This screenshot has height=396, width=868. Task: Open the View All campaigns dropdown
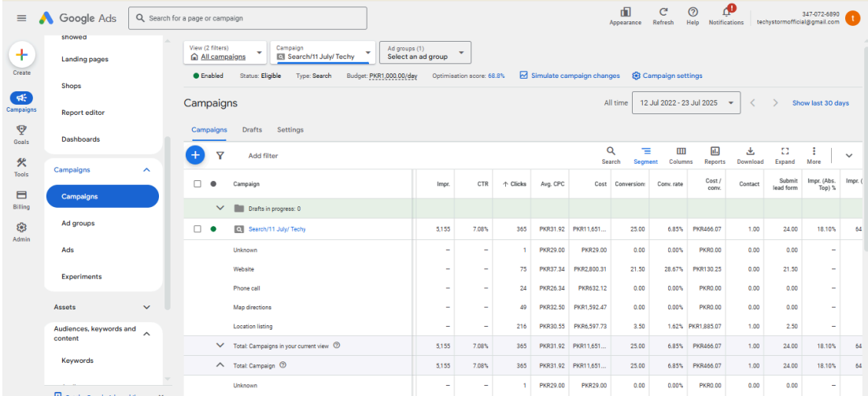click(225, 52)
